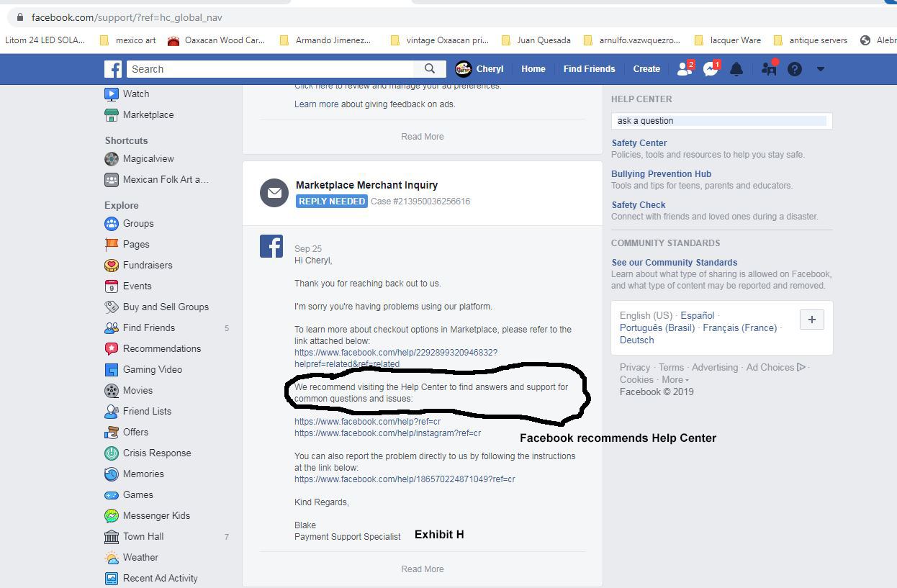This screenshot has height=588, width=897.
Task: Open Messenger icon in top bar
Action: tap(711, 69)
